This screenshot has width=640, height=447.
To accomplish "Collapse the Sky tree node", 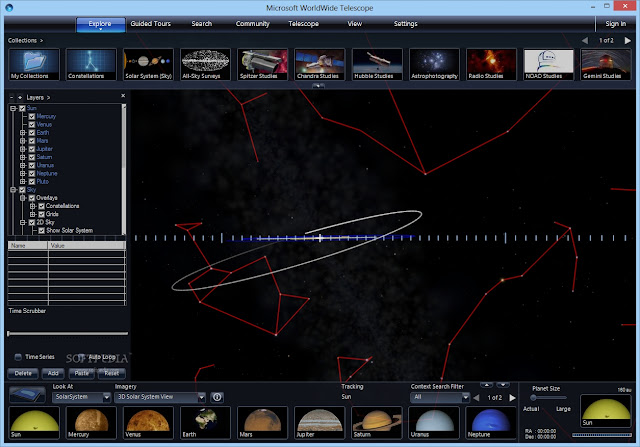I will click(x=13, y=190).
